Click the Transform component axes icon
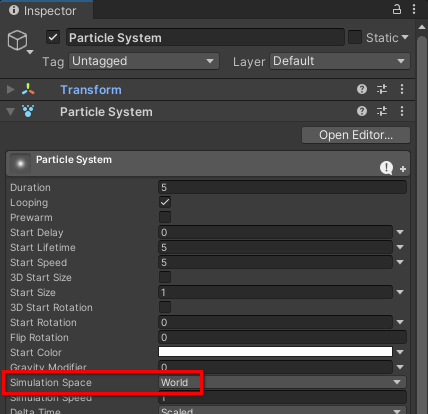 tap(28, 89)
